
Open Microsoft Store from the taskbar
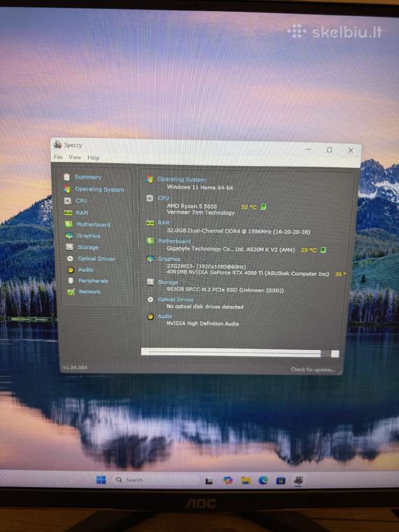point(281,481)
